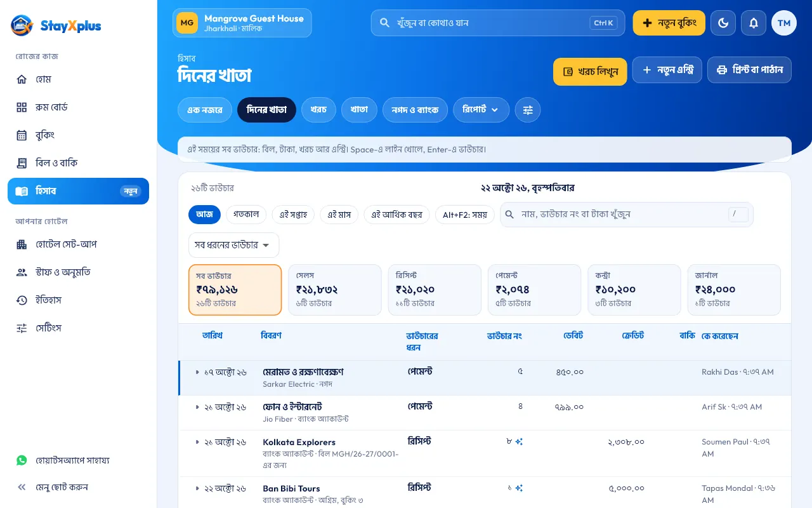Switch to খরচ tab
This screenshot has width=812, height=508.
coord(318,110)
